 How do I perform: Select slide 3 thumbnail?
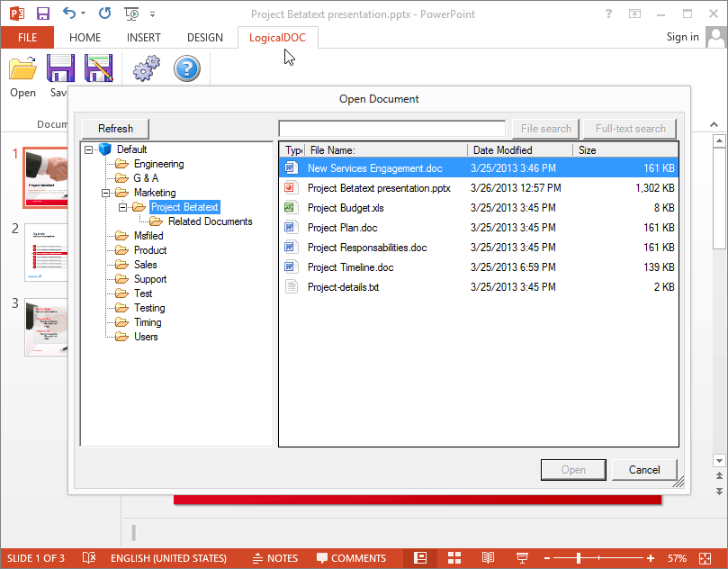pyautogui.click(x=46, y=328)
